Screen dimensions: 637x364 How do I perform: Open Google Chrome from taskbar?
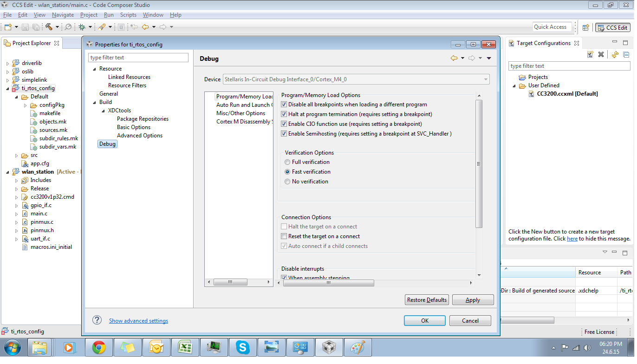point(98,347)
